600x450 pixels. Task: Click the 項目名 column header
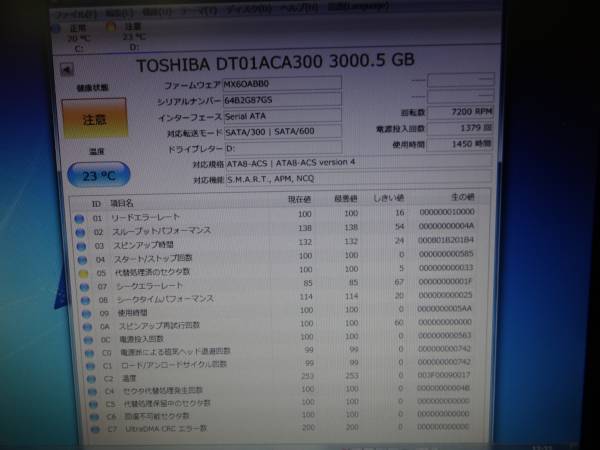pos(122,203)
